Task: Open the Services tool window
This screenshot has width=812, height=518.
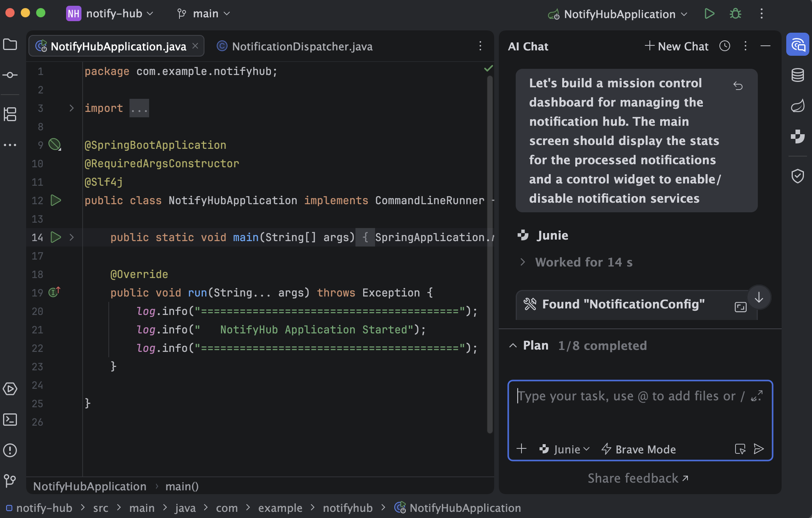Action: (x=10, y=389)
